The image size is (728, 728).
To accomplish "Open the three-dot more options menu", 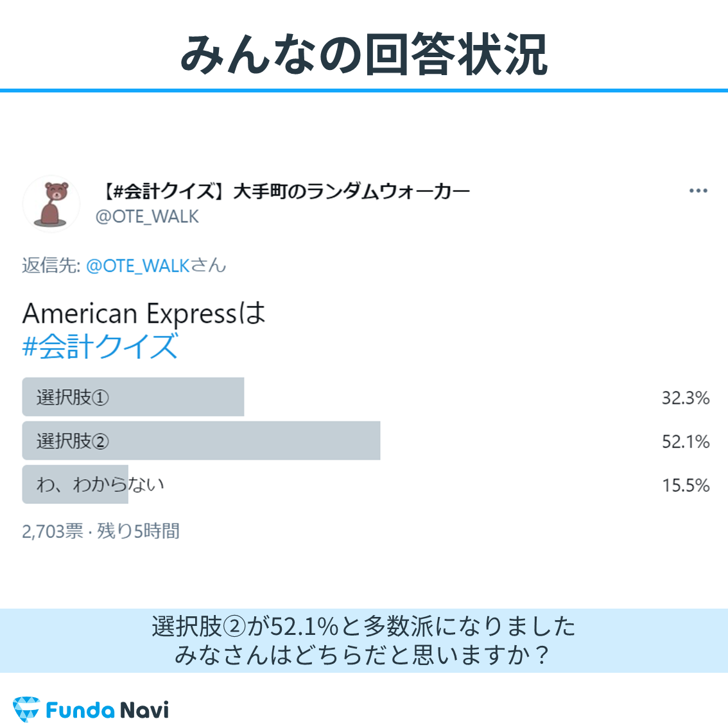I will (698, 191).
